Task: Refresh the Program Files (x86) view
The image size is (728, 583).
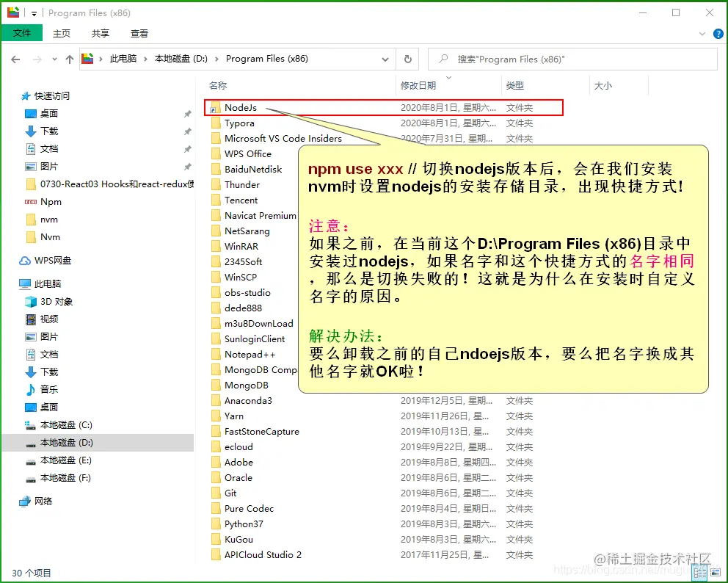Action: (x=407, y=59)
